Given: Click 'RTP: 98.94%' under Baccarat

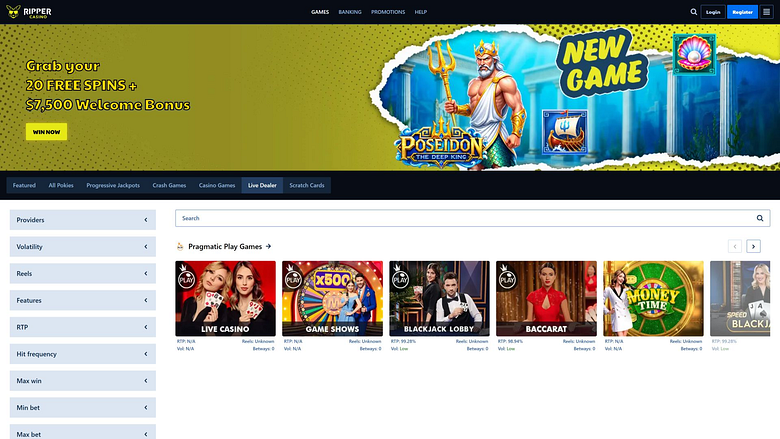Looking at the screenshot, I should pyautogui.click(x=510, y=342).
